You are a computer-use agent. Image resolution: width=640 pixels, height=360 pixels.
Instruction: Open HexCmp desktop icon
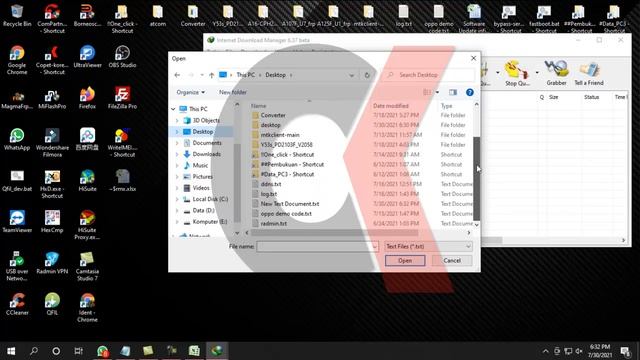click(52, 222)
